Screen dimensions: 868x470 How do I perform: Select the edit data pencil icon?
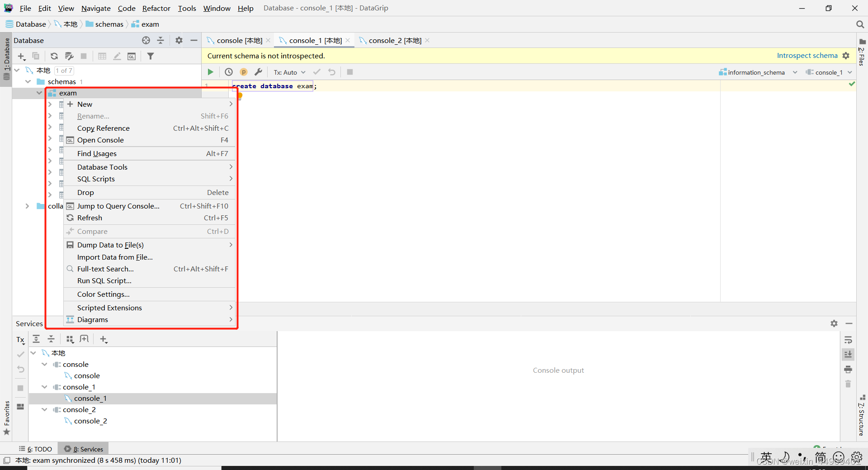point(117,56)
